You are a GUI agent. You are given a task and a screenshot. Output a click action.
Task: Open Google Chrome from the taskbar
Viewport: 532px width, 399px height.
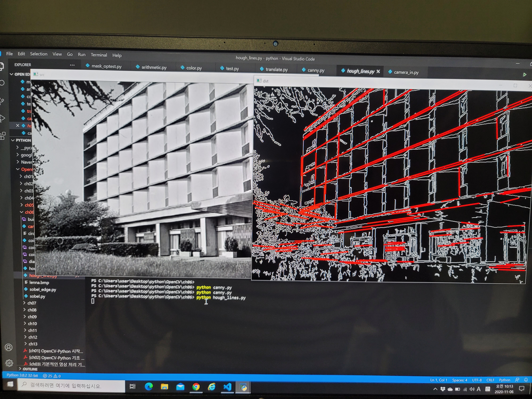coord(196,386)
